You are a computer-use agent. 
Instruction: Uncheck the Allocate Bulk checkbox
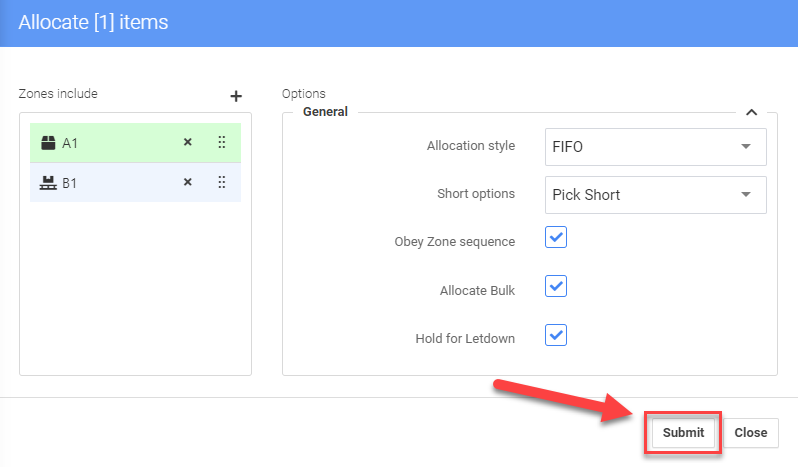click(x=556, y=286)
